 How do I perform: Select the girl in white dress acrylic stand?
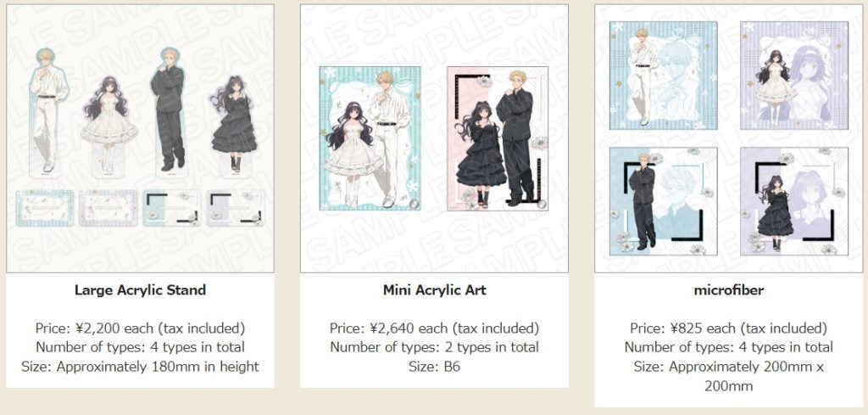(x=109, y=125)
